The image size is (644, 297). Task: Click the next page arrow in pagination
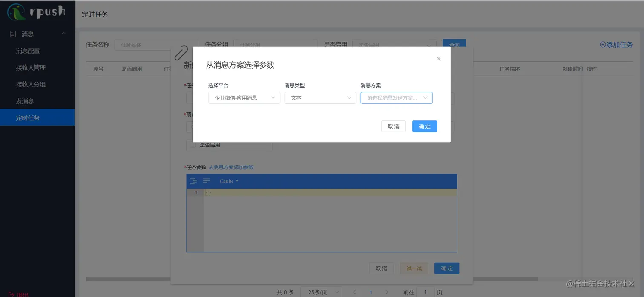click(x=387, y=292)
